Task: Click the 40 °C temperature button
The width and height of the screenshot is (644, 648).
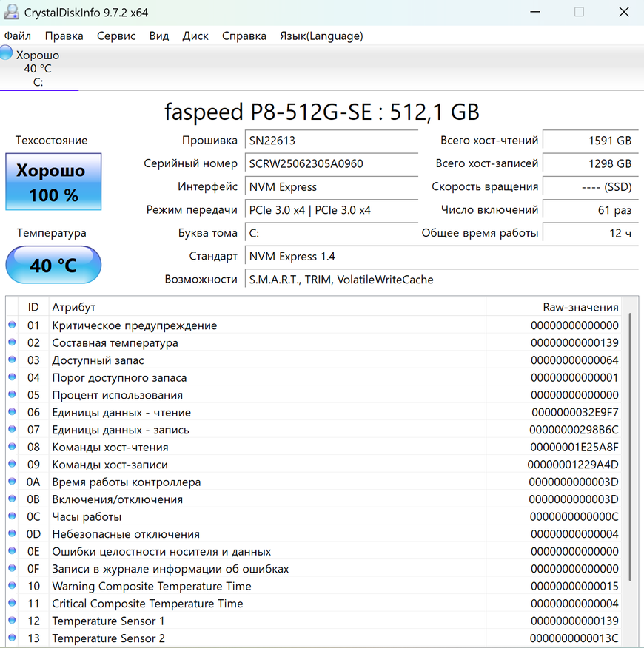Action: pyautogui.click(x=53, y=265)
